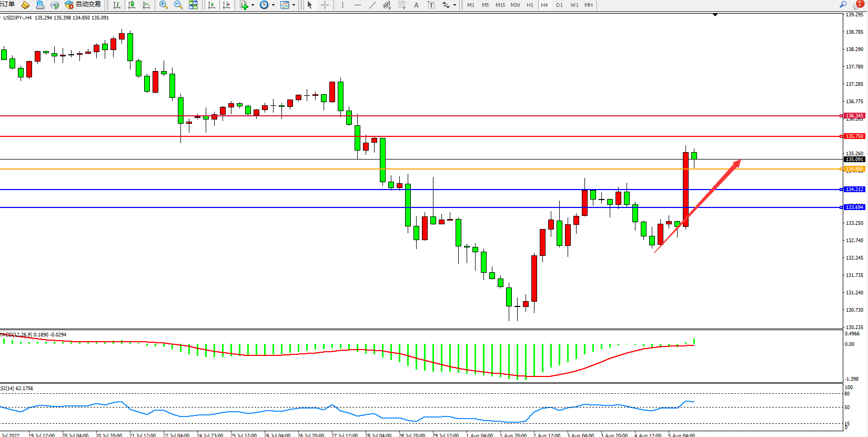Click the text label 'A' tool
Viewport: 868px width, 437px height.
[x=416, y=5]
